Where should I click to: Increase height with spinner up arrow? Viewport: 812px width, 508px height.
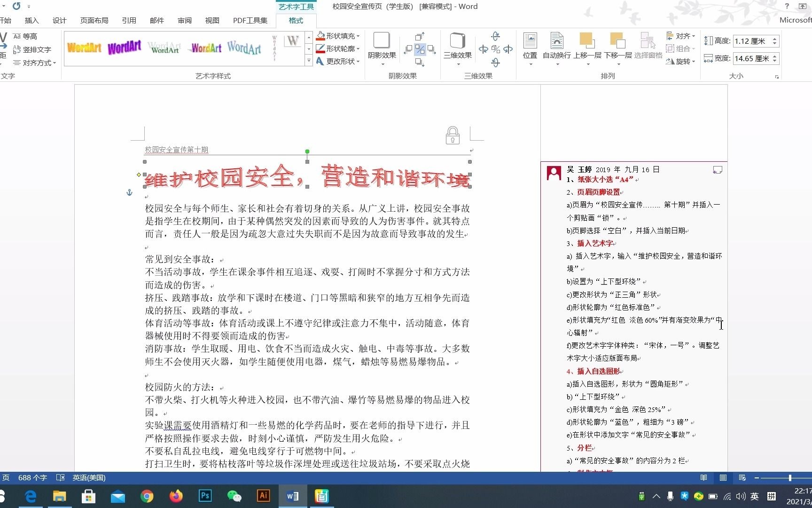(775, 39)
